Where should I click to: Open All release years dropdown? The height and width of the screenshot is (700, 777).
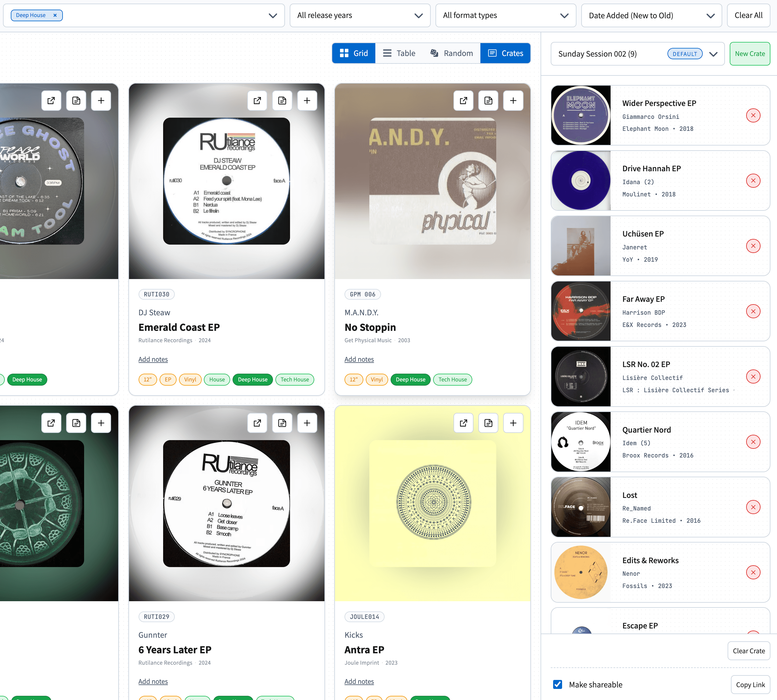pyautogui.click(x=360, y=15)
